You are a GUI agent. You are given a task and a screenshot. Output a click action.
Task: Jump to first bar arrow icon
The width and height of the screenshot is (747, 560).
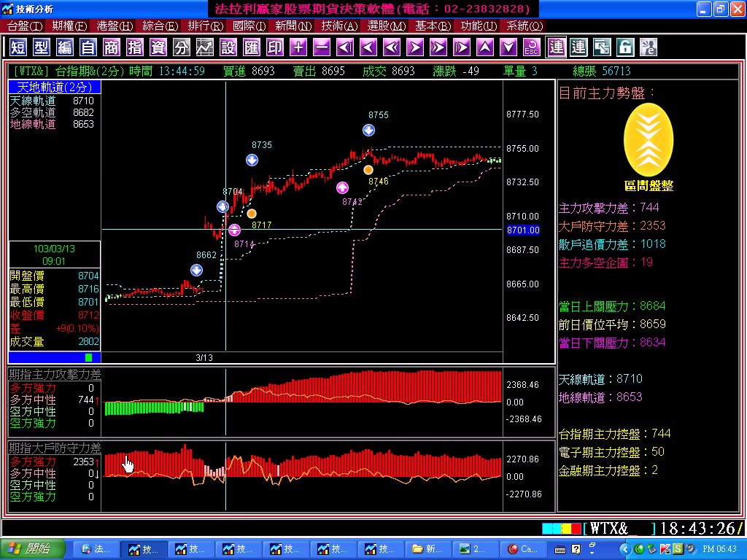point(345,47)
